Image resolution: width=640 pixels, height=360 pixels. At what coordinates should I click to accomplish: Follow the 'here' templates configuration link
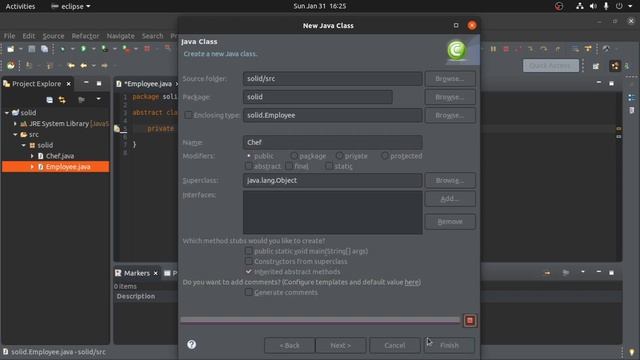(411, 282)
